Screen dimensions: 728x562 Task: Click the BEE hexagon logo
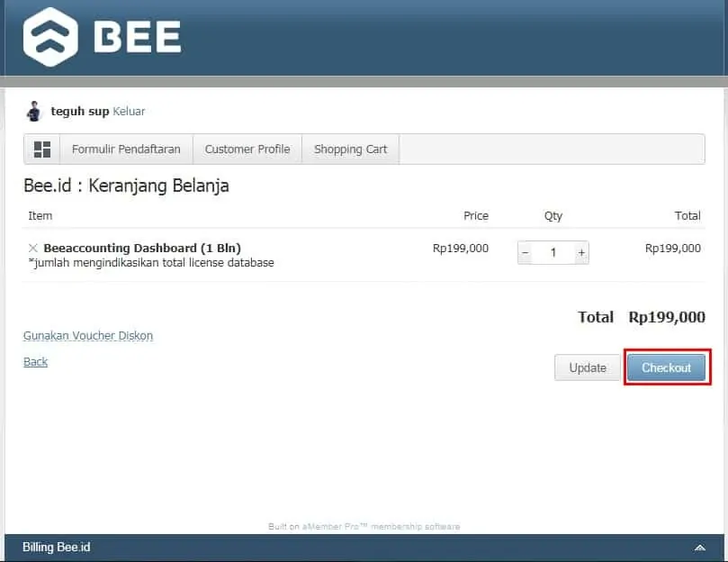[50, 37]
